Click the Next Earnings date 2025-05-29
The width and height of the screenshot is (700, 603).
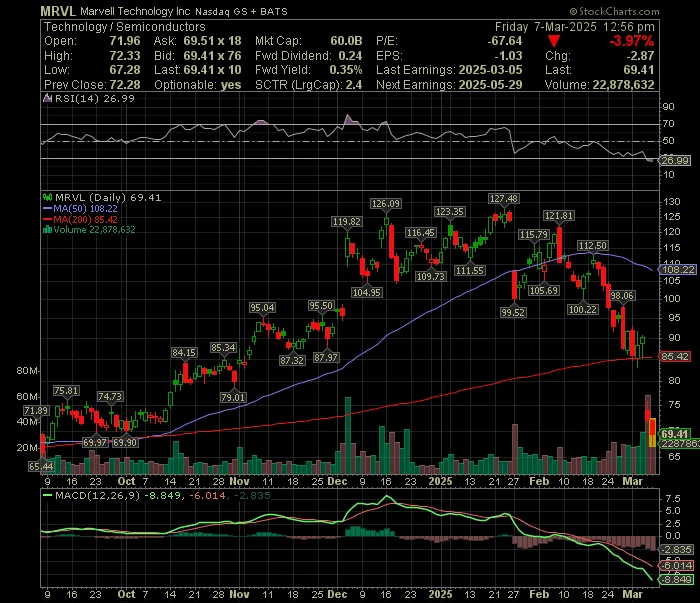(x=490, y=85)
